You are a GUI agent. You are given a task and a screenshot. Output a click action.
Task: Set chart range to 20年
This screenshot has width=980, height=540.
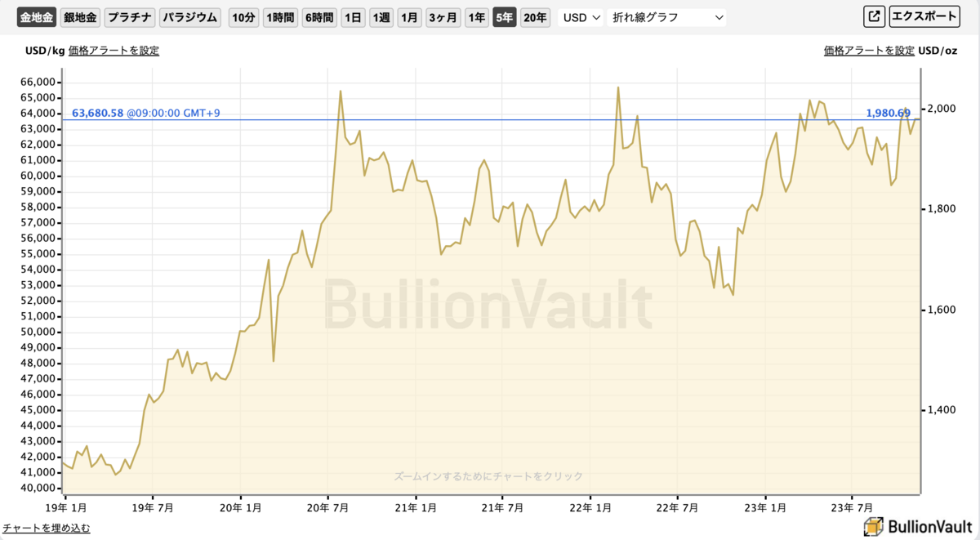coord(535,17)
